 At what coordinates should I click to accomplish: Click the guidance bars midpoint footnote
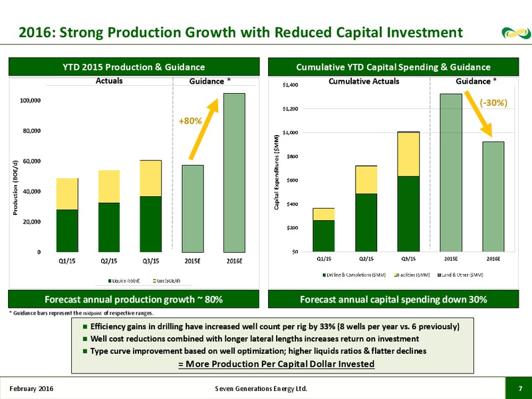pyautogui.click(x=81, y=313)
